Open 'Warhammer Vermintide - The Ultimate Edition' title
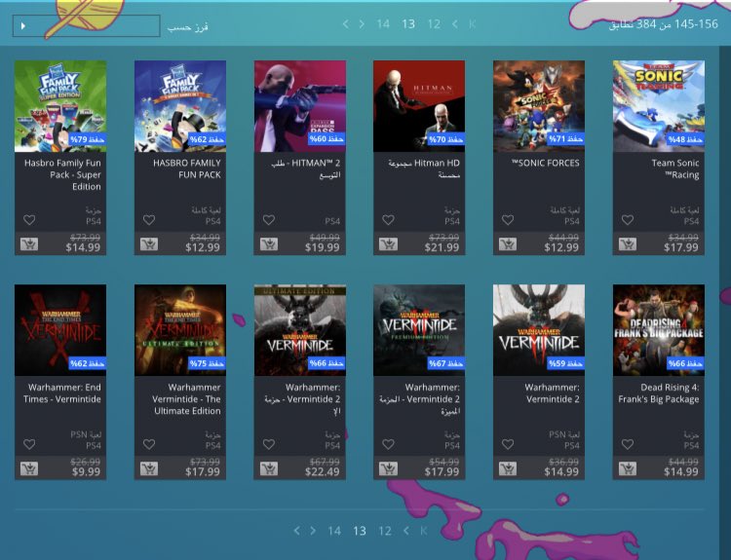Viewport: 731px width, 560px height. point(186,398)
